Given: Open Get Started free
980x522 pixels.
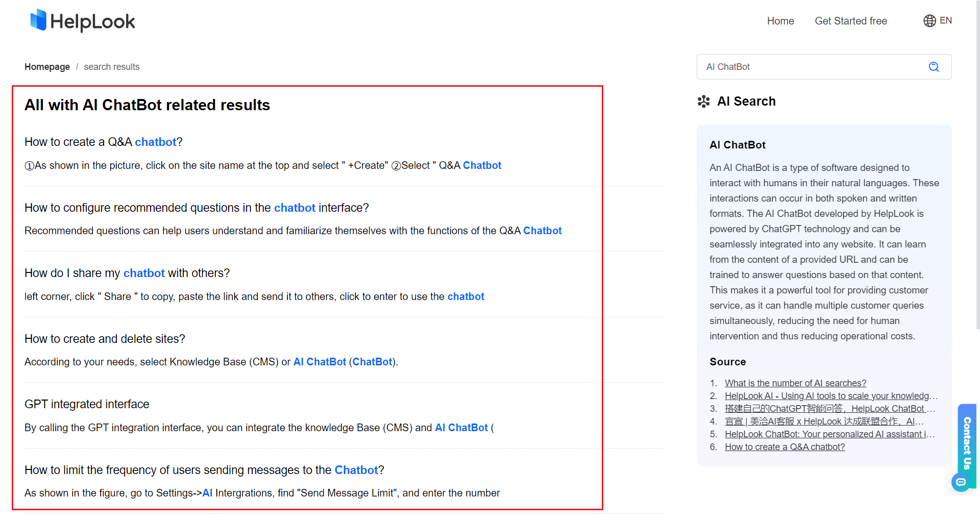Looking at the screenshot, I should [851, 21].
